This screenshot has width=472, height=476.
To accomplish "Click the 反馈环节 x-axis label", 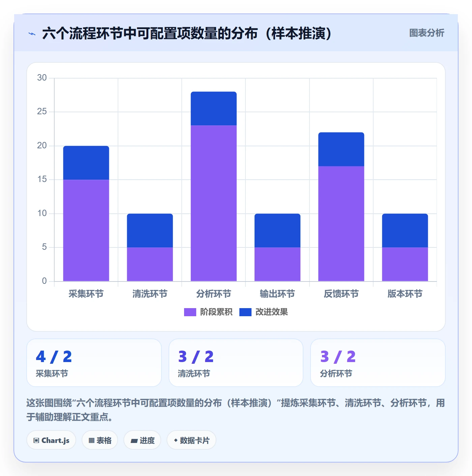I will tap(341, 294).
